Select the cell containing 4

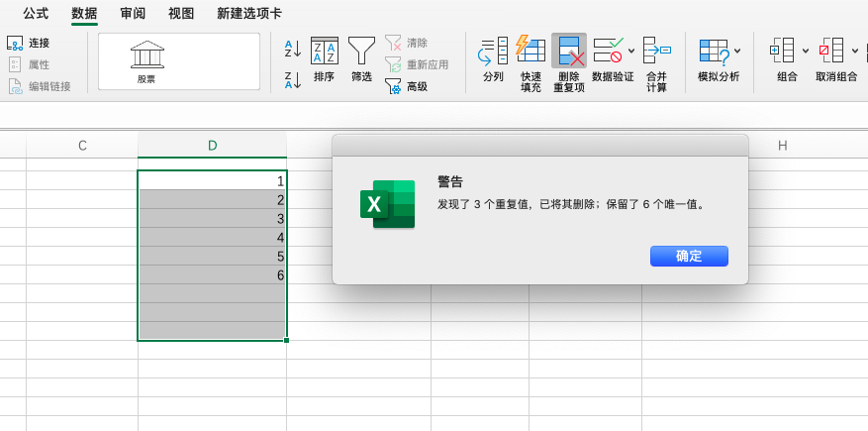click(213, 237)
